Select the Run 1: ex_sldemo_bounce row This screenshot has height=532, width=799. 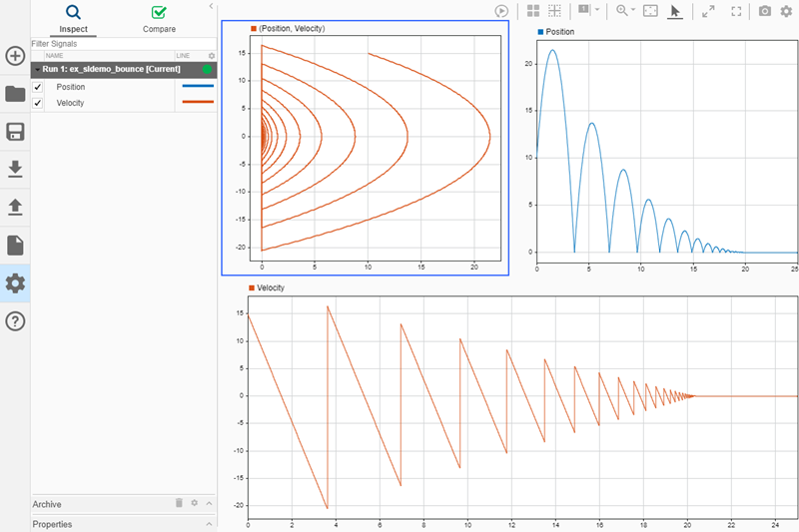(124, 69)
